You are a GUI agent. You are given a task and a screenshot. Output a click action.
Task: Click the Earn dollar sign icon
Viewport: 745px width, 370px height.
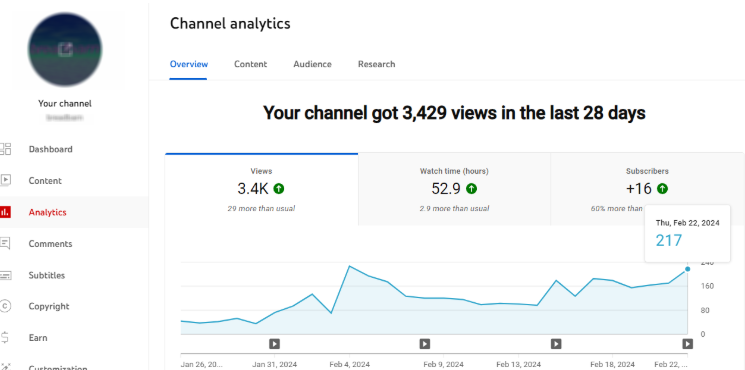[x=5, y=338]
